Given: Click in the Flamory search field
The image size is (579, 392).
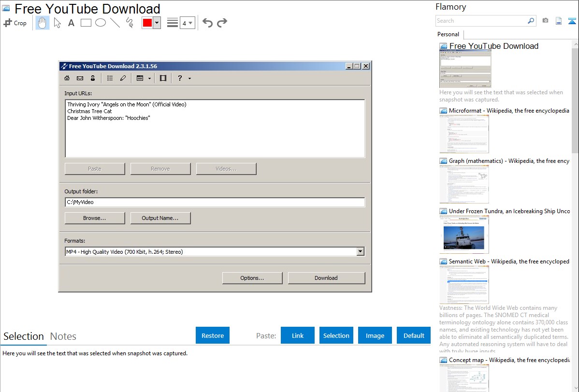Looking at the screenshot, I should 481,21.
